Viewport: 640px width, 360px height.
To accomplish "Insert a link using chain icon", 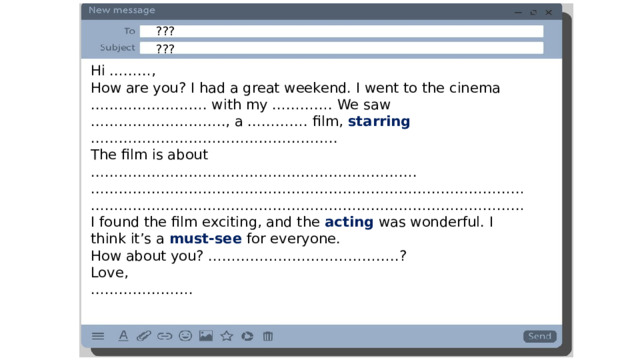I will point(164,336).
